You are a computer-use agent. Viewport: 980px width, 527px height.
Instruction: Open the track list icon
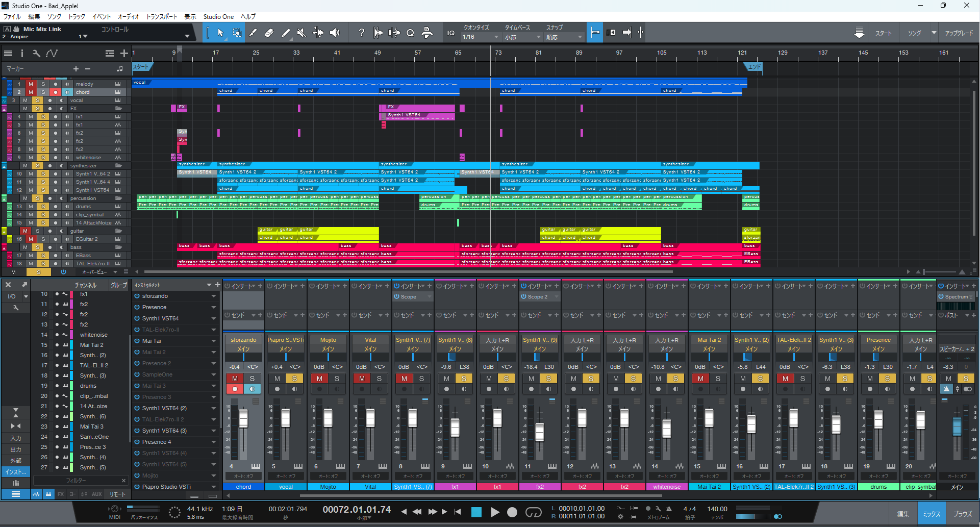click(x=8, y=53)
